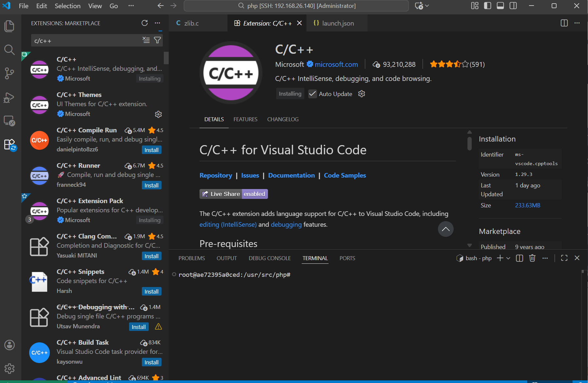Image resolution: width=588 pixels, height=383 pixels.
Task: Click the extensions search input field
Action: (87, 41)
